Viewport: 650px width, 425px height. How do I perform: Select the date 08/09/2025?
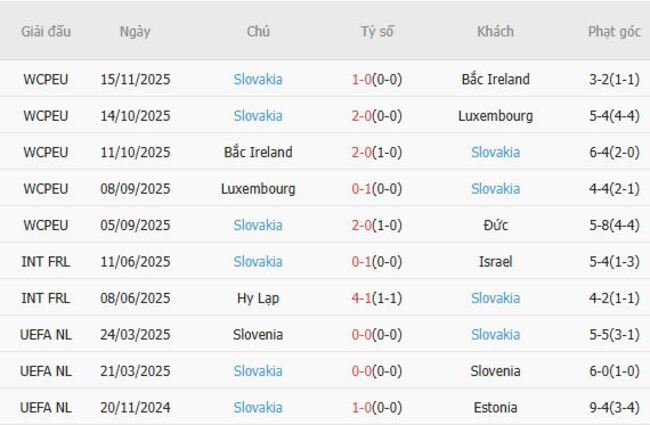(x=135, y=188)
